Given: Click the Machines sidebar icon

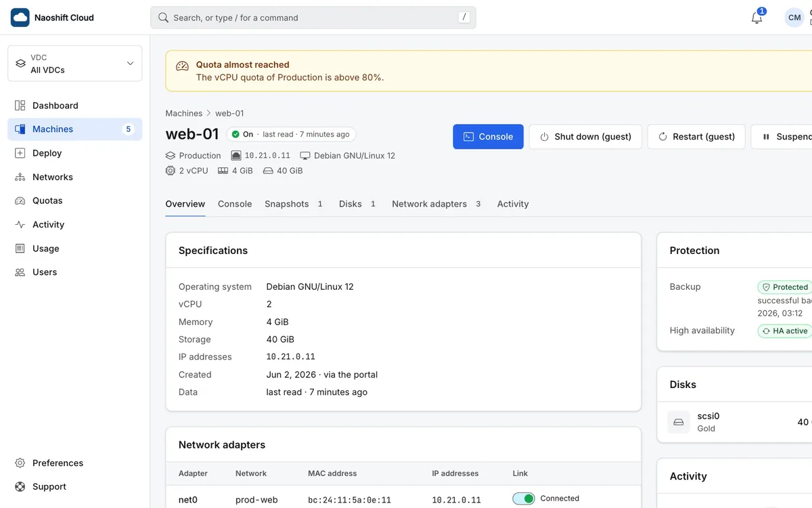Looking at the screenshot, I should coord(20,129).
